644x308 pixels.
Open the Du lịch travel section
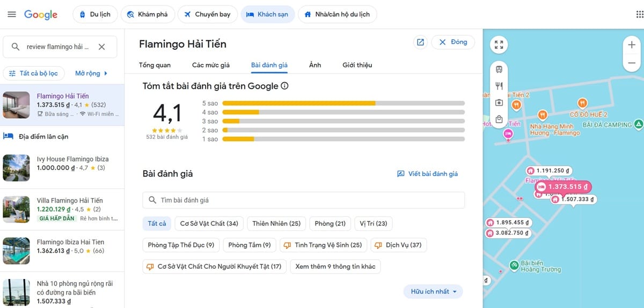(x=94, y=14)
